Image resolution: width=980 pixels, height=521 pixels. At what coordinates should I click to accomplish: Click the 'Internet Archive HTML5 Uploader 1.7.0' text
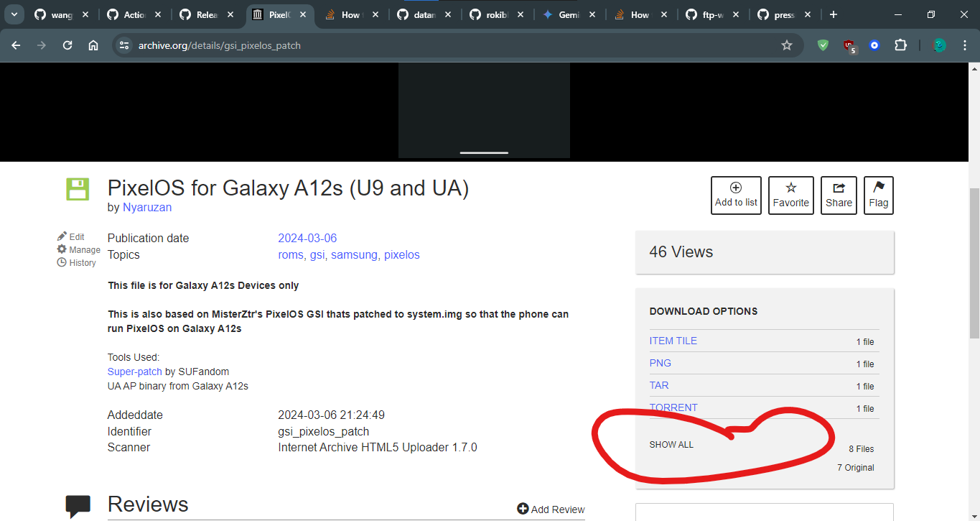tap(378, 447)
